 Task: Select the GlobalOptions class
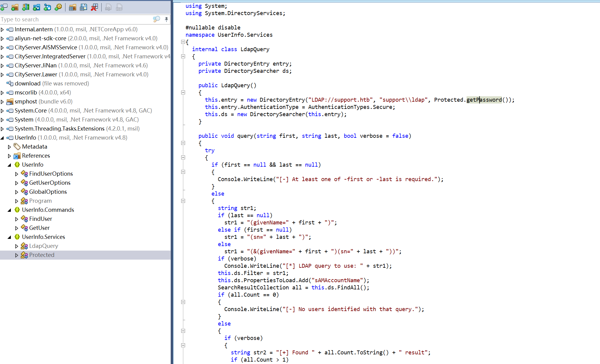coord(48,192)
